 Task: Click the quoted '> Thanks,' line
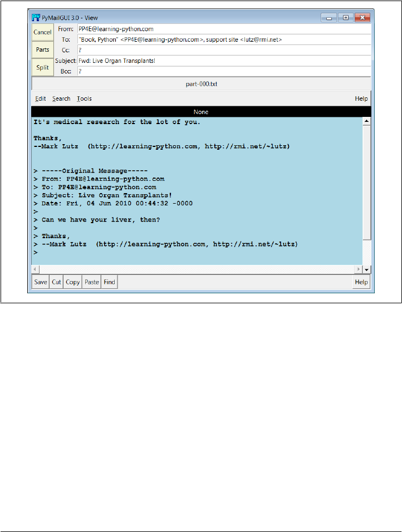pyautogui.click(x=52, y=236)
